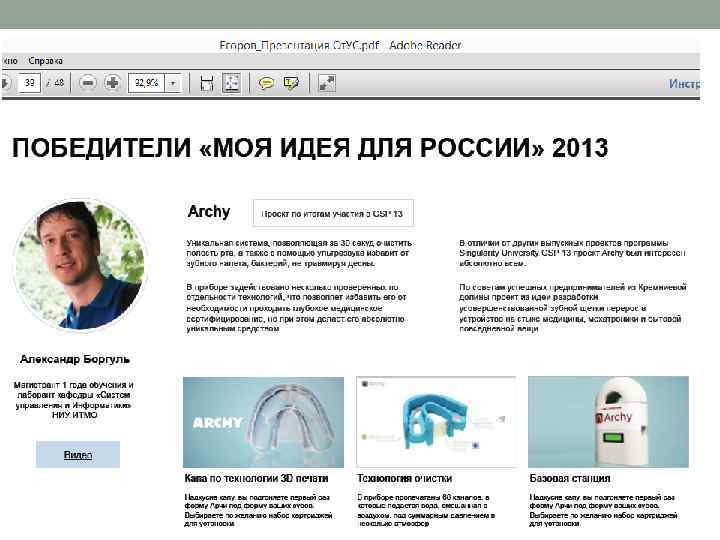The height and width of the screenshot is (540, 720).
Task: Select the fit one full page icon
Action: tap(231, 83)
